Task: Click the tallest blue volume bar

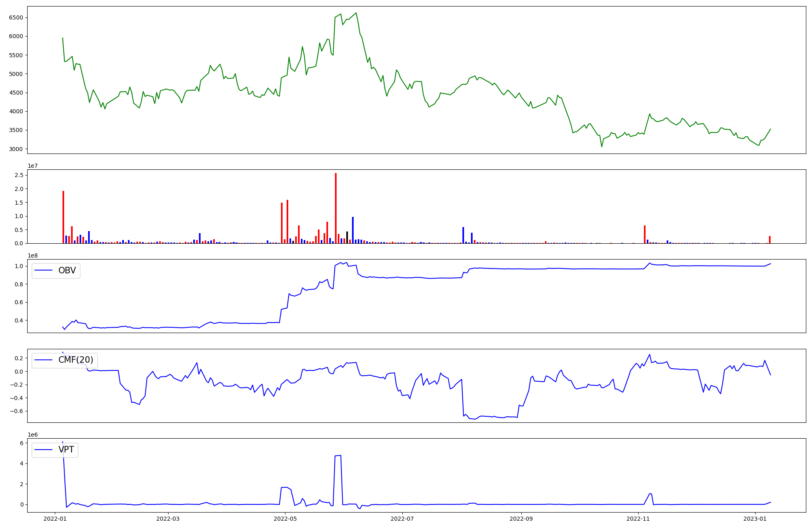Action: point(353,230)
